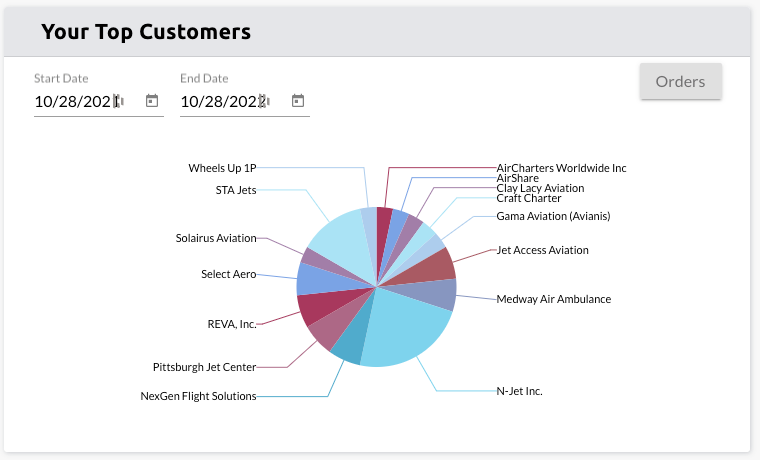The image size is (760, 460).
Task: Click the 'Gama Aviation (Avianis)' chart label
Action: pyautogui.click(x=553, y=216)
